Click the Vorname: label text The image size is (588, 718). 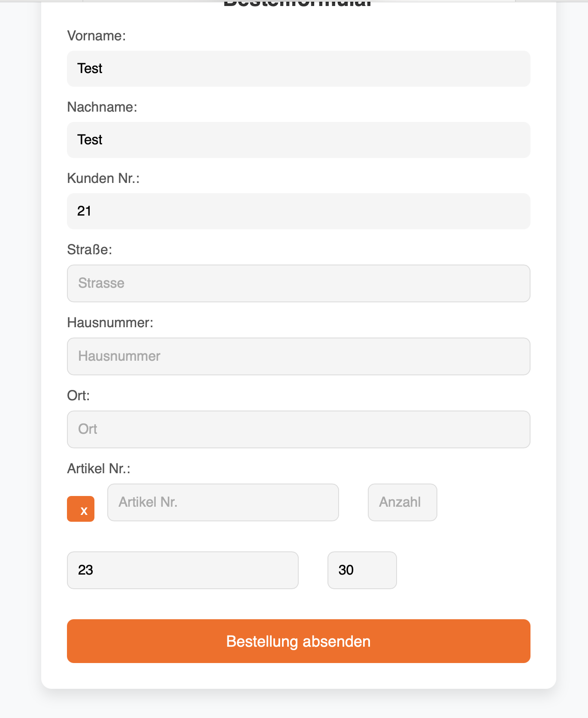[97, 36]
